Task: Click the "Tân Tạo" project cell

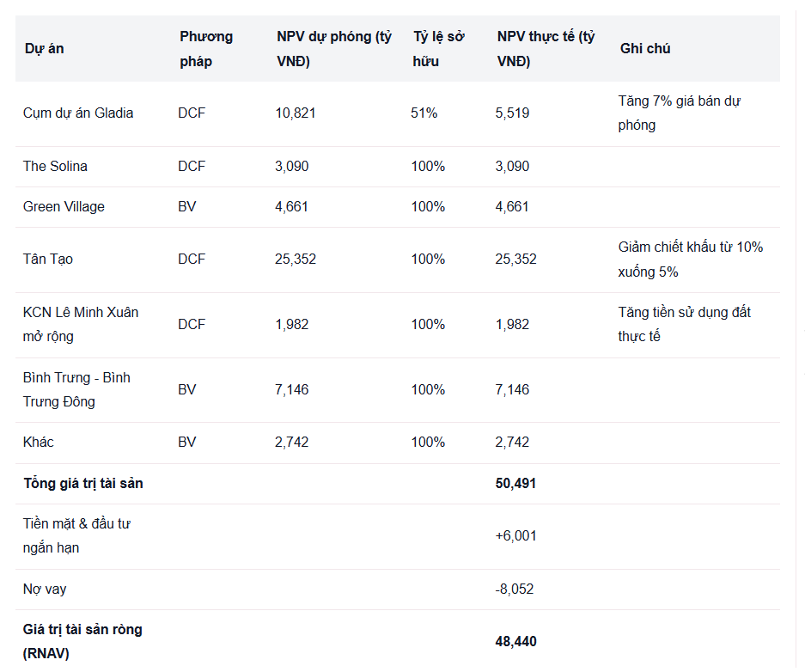Action: click(48, 260)
